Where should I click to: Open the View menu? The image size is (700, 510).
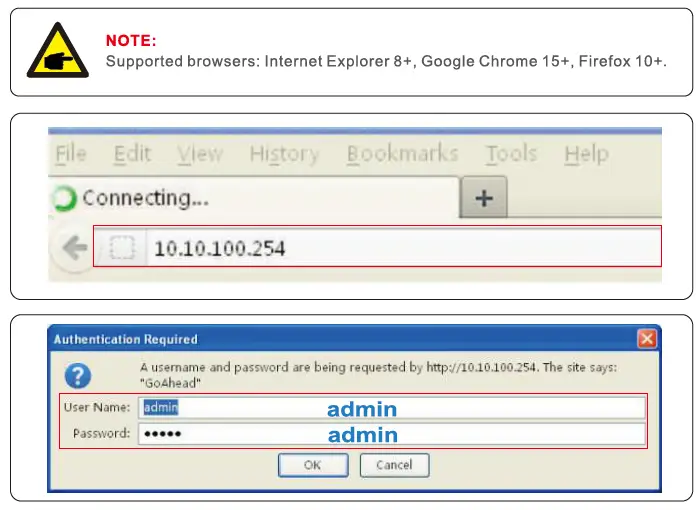(200, 154)
